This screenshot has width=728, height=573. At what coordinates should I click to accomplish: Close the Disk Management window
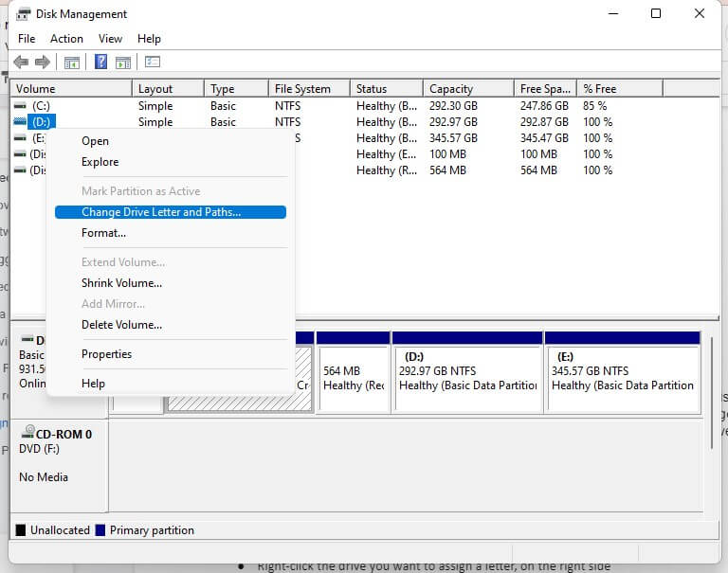coord(700,13)
